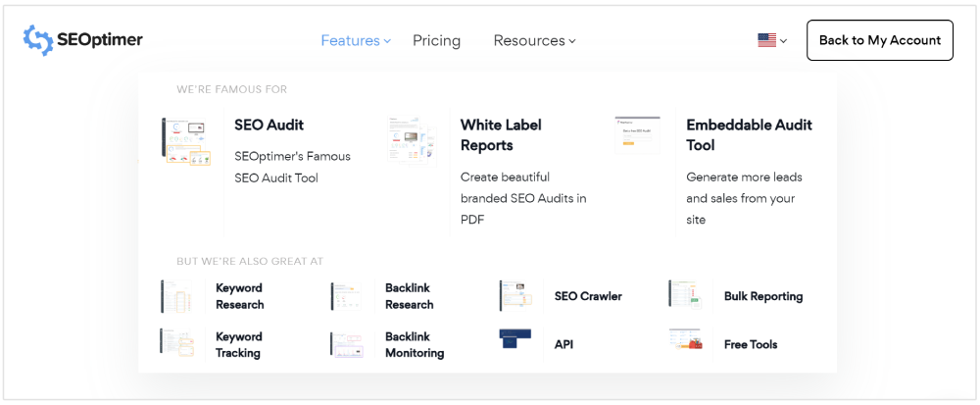Collapse the Features dropdown menu
Viewport: 980px width, 405px height.
[x=356, y=40]
